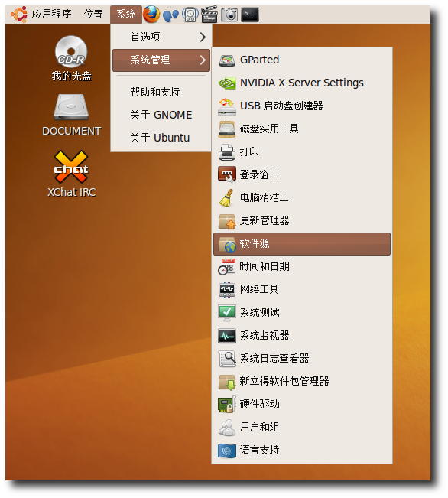
Task: Open 关于 Ubuntu
Action: pos(161,138)
